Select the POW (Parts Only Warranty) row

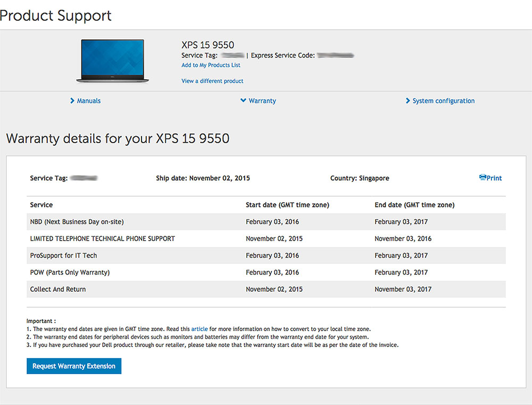pyautogui.click(x=266, y=272)
